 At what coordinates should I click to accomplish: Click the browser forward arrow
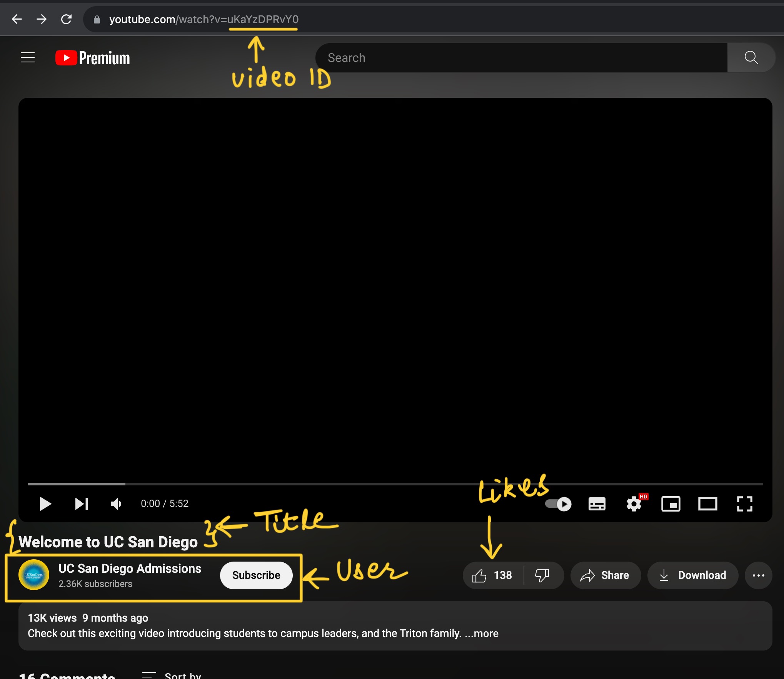pos(42,19)
